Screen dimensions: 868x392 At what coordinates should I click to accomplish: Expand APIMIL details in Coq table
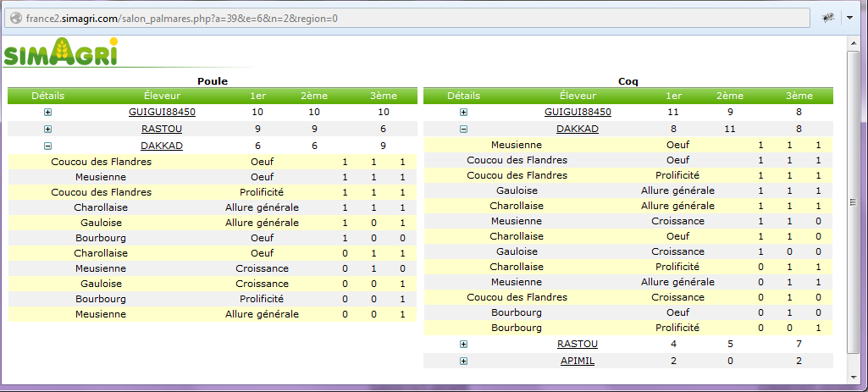tap(463, 361)
